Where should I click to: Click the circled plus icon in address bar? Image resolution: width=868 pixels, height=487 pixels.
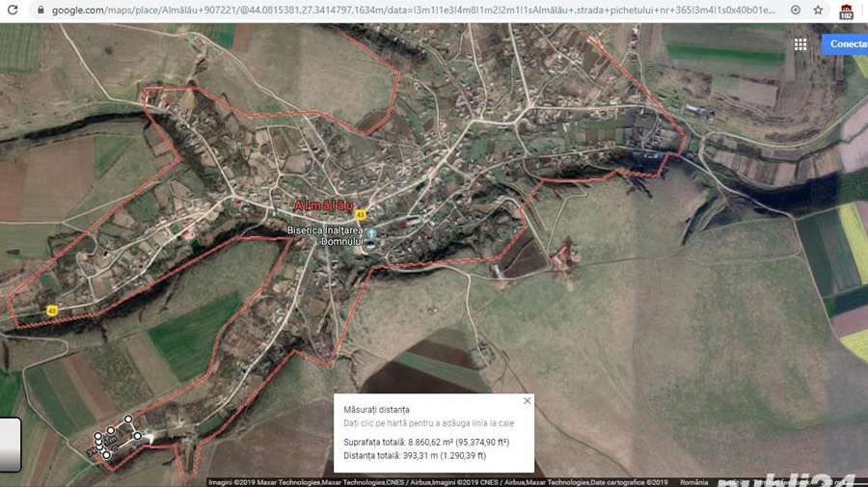pos(795,10)
